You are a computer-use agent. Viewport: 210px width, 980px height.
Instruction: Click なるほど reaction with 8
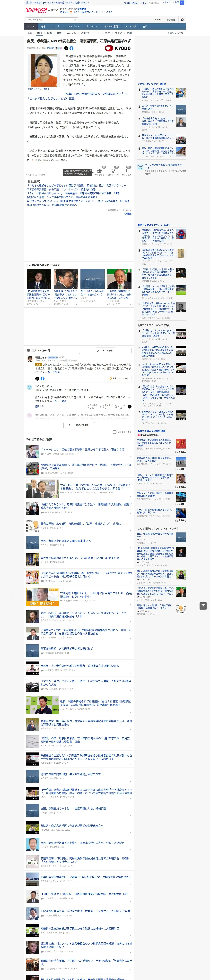click(x=106, y=406)
